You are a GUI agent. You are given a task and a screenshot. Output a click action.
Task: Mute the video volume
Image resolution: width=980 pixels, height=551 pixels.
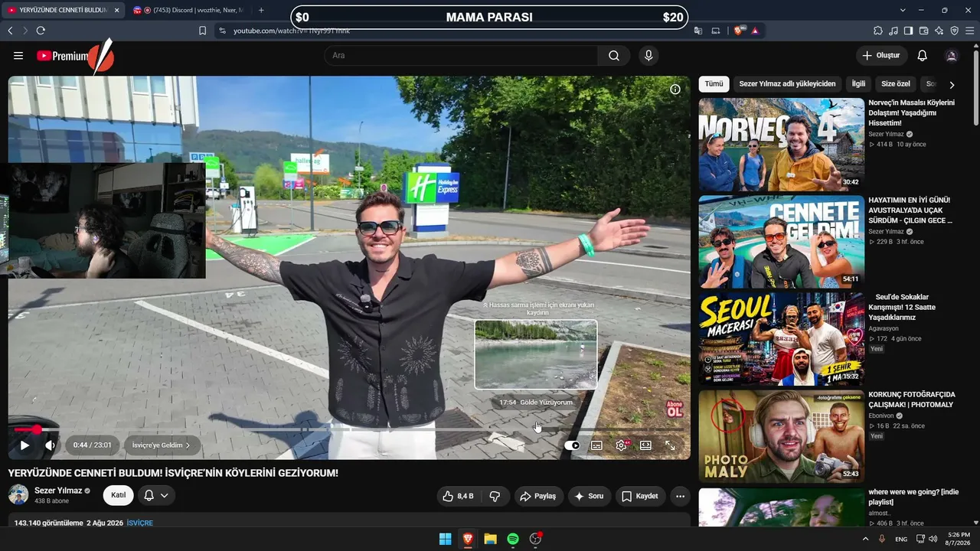[x=50, y=445]
